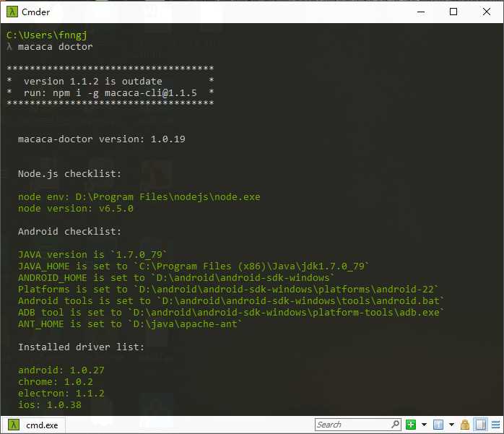Toggle the lock console padlock icon

click(x=465, y=425)
